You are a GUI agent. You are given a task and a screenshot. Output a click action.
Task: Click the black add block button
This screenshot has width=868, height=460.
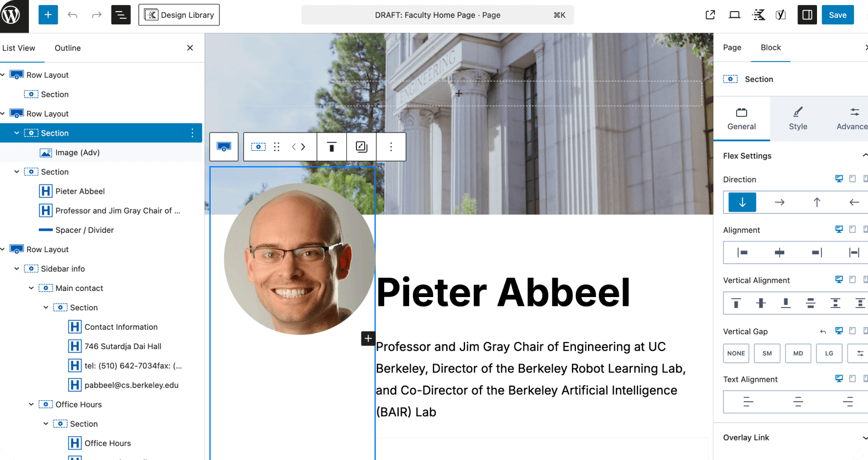pos(368,338)
